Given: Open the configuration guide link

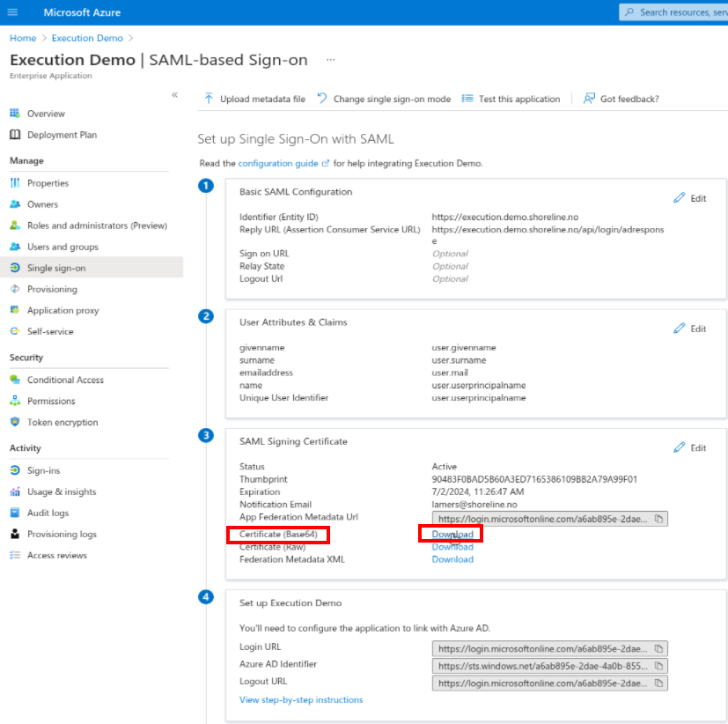Looking at the screenshot, I should 283,163.
